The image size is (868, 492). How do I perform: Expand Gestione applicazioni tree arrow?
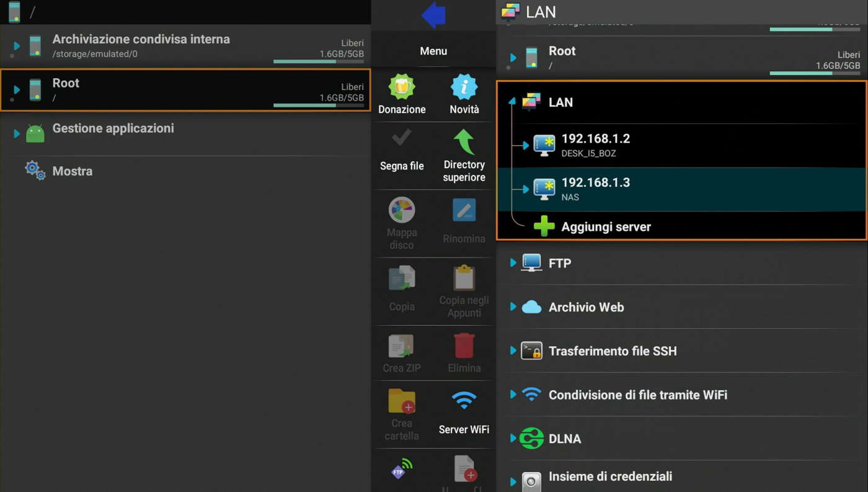pos(17,133)
